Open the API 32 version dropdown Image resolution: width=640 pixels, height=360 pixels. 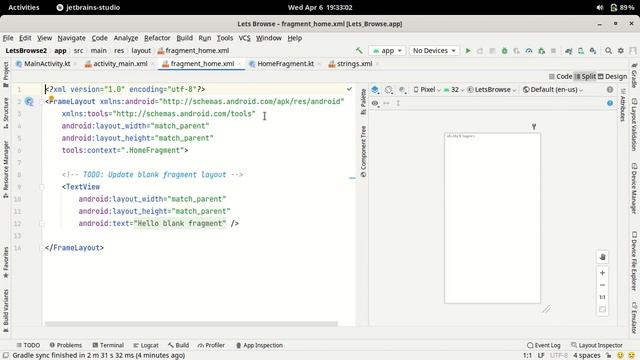453,89
